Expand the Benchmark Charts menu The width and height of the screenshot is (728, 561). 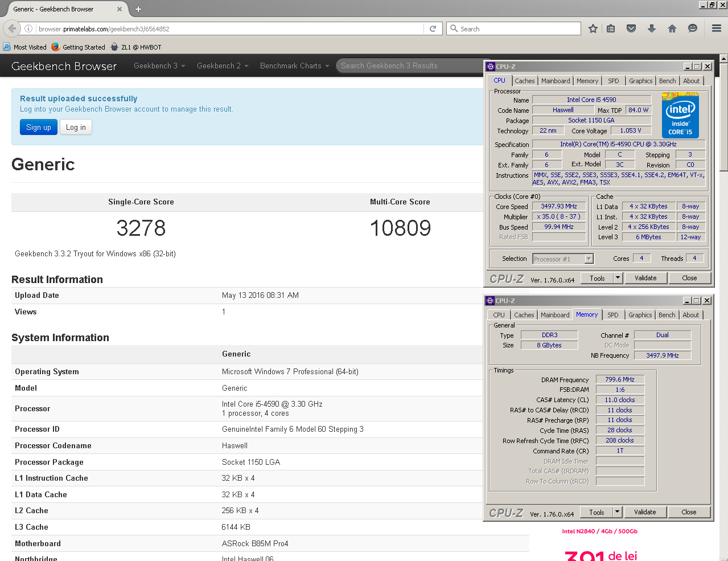click(295, 66)
